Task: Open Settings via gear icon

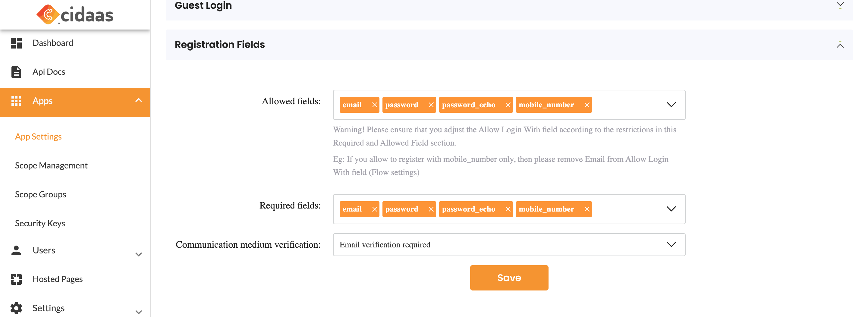Action: [x=16, y=308]
